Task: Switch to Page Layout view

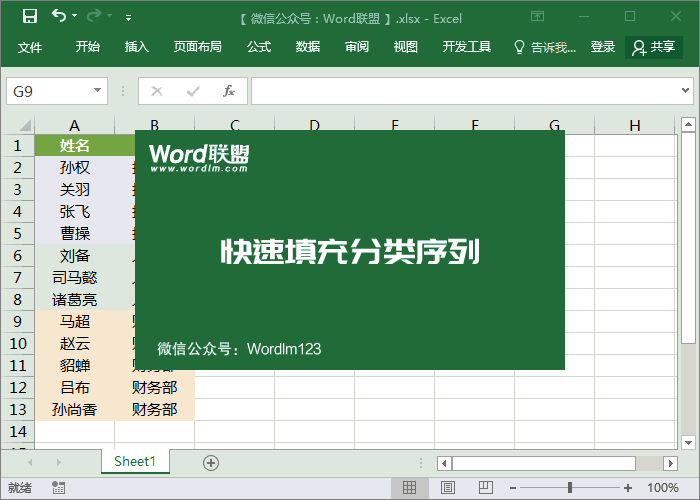Action: 445,488
